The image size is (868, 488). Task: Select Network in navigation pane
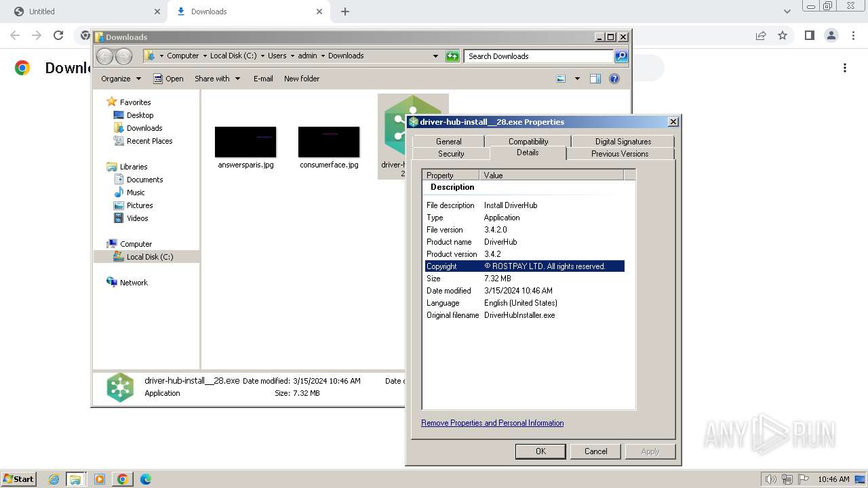134,283
